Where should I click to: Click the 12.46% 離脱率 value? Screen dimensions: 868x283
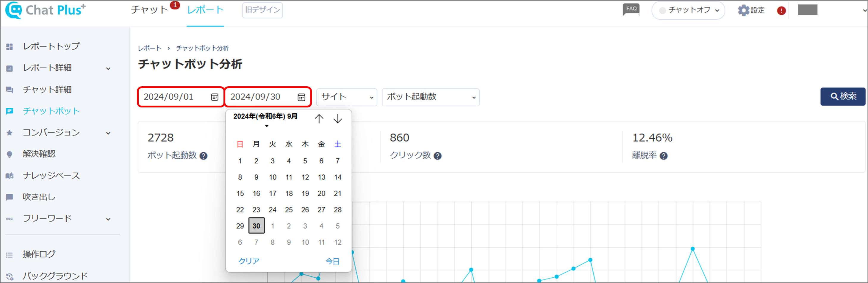pyautogui.click(x=652, y=138)
